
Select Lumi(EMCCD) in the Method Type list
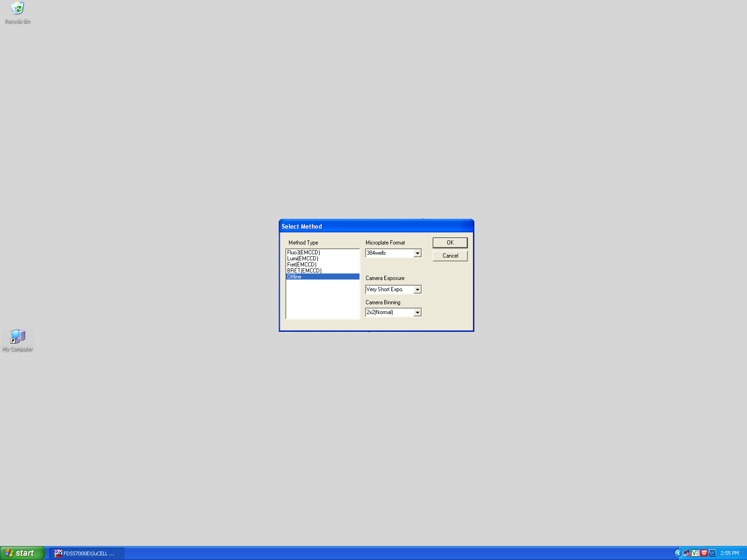tap(323, 259)
